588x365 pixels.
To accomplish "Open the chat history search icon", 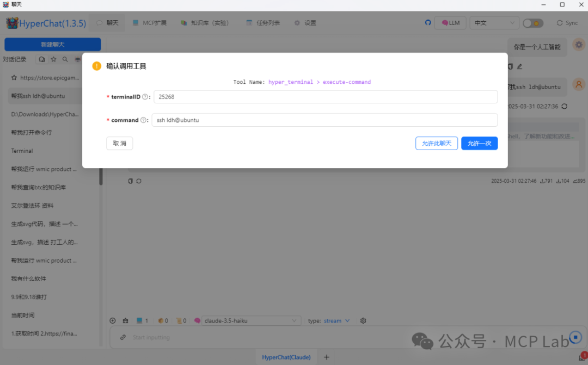I will (x=65, y=59).
